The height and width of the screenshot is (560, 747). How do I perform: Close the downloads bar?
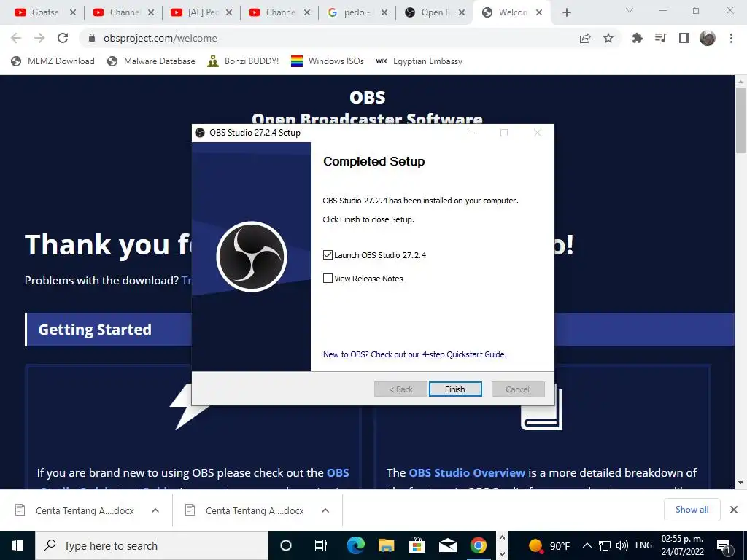734,510
